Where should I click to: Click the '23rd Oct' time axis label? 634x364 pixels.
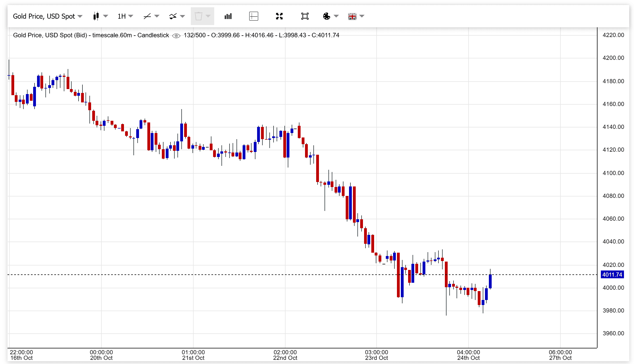click(377, 358)
